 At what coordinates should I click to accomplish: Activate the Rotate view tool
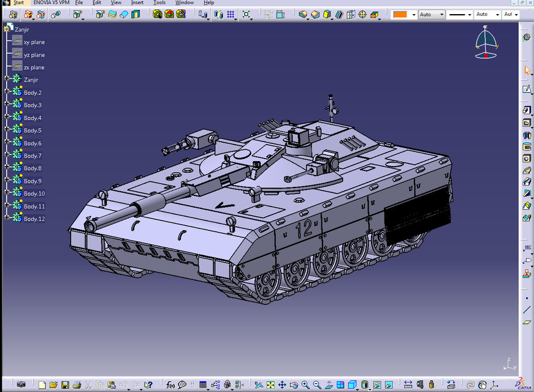(x=293, y=385)
